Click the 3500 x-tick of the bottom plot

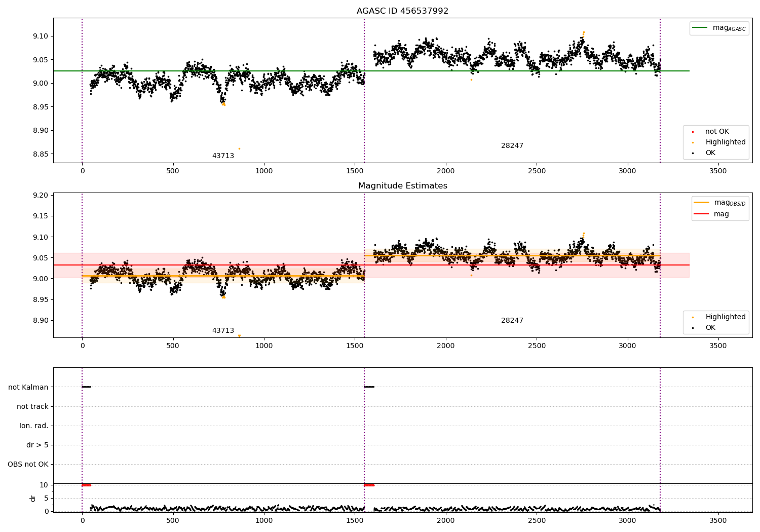coord(718,521)
